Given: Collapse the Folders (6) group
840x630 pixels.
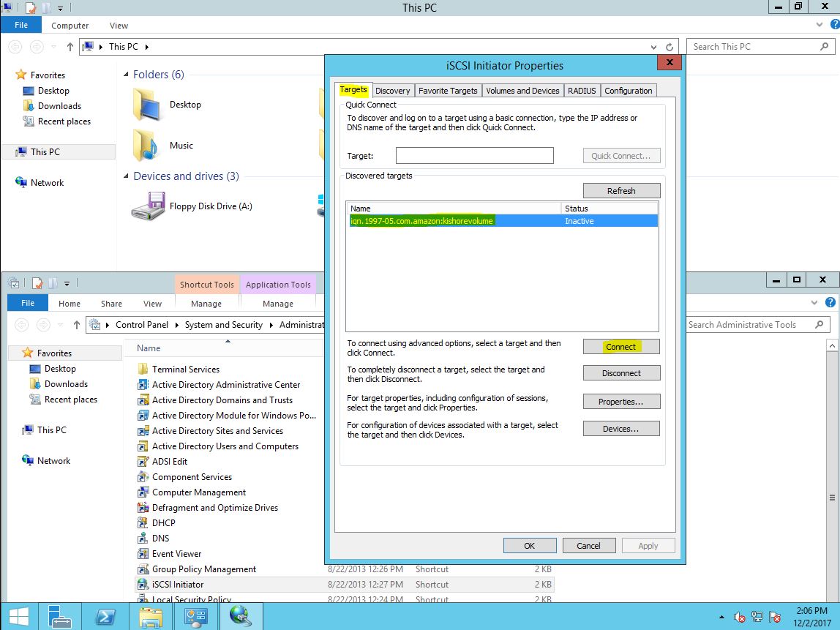Looking at the screenshot, I should 125,75.
